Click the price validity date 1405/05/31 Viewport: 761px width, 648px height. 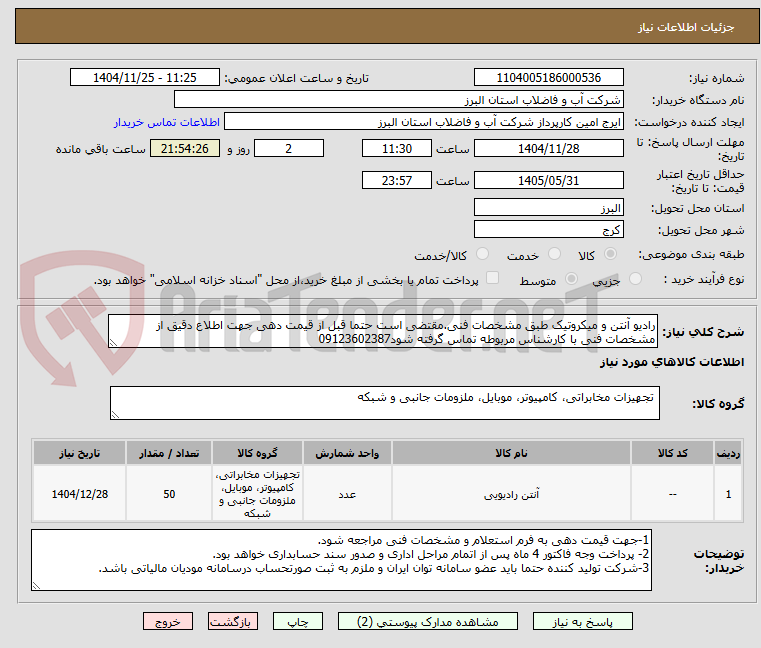[x=548, y=181]
